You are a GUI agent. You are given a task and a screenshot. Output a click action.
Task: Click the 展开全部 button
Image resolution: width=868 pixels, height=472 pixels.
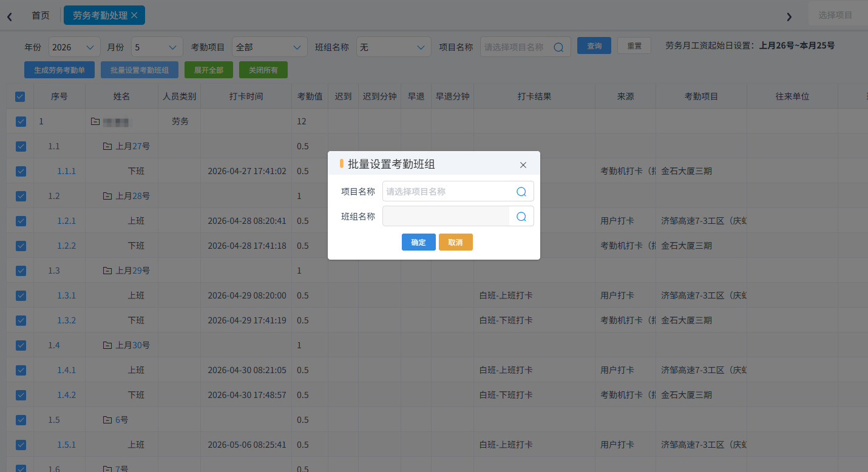[209, 70]
